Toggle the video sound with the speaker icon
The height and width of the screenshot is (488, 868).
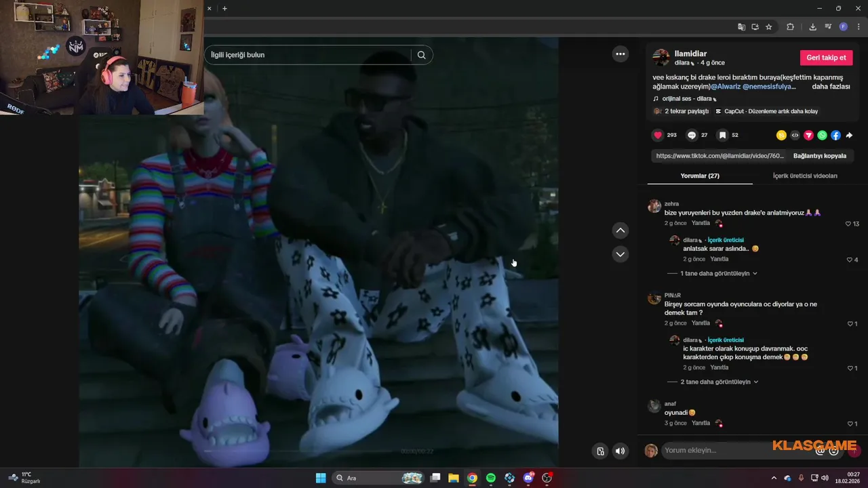620,451
